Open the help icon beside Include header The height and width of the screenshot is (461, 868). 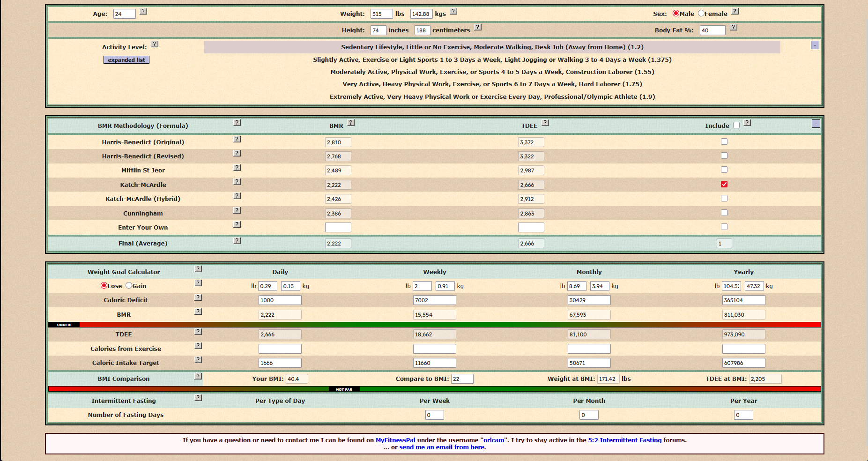click(748, 123)
